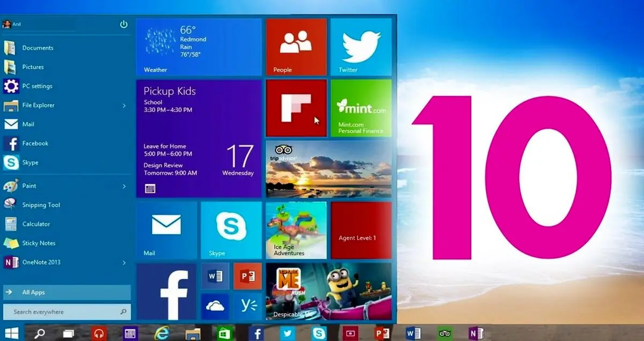This screenshot has height=341, width=644.
Task: Click the Windows Start button on taskbar
Action: (12, 333)
